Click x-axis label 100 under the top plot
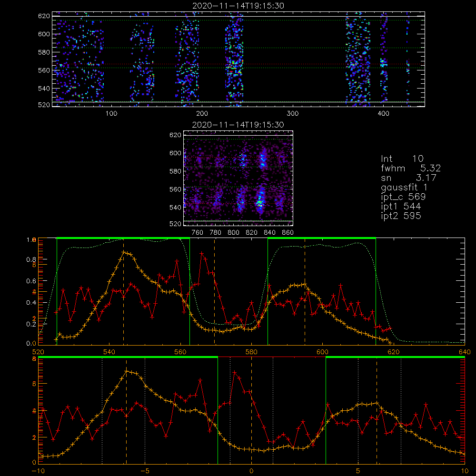 (x=111, y=114)
